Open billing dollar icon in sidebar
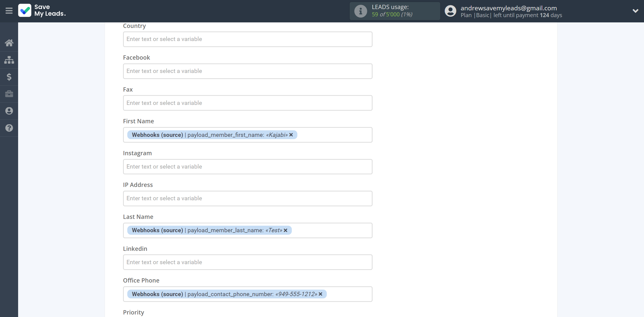The image size is (644, 317). [9, 77]
